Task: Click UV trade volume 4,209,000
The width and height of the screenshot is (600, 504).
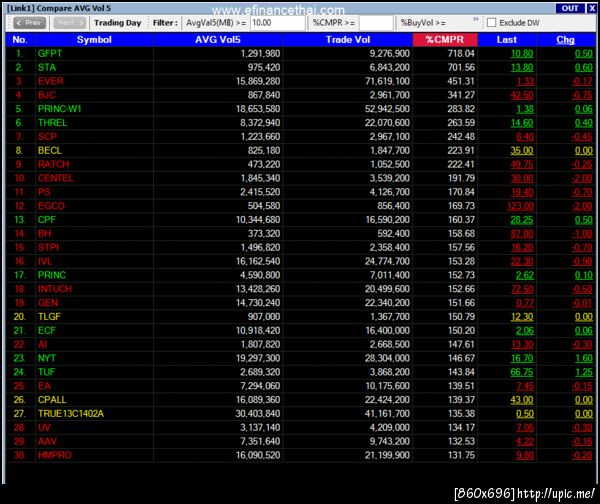Action: tap(390, 427)
